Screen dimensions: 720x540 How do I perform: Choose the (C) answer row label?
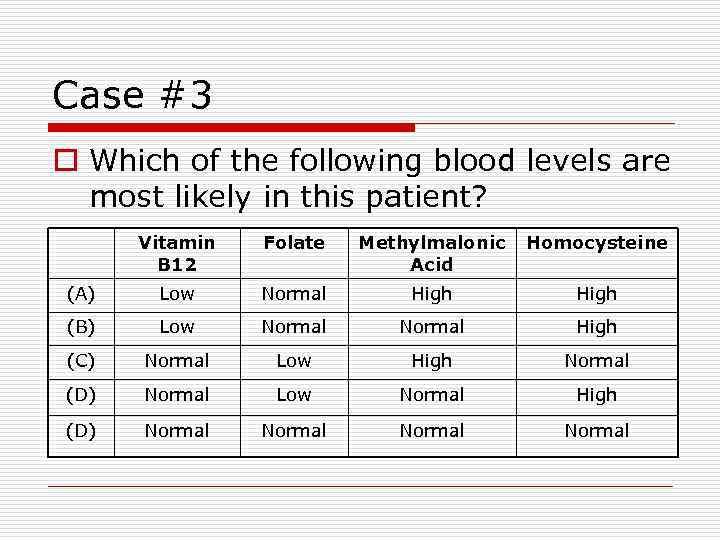81,361
